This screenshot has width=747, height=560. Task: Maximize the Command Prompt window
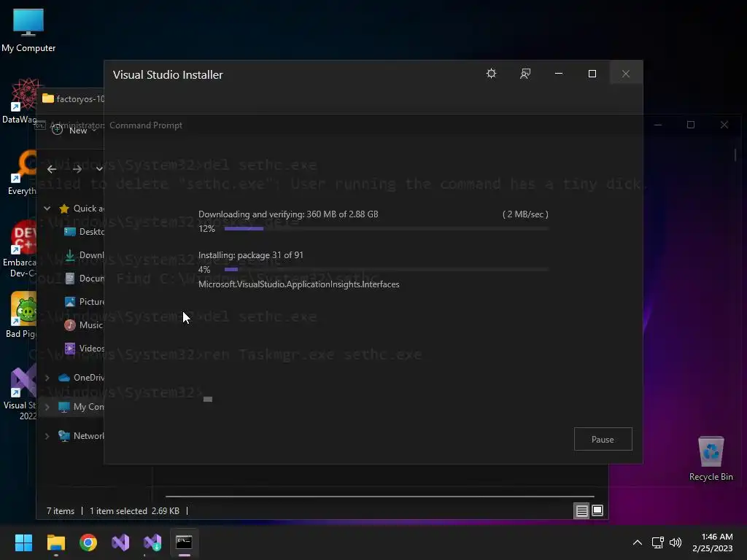[x=691, y=125]
